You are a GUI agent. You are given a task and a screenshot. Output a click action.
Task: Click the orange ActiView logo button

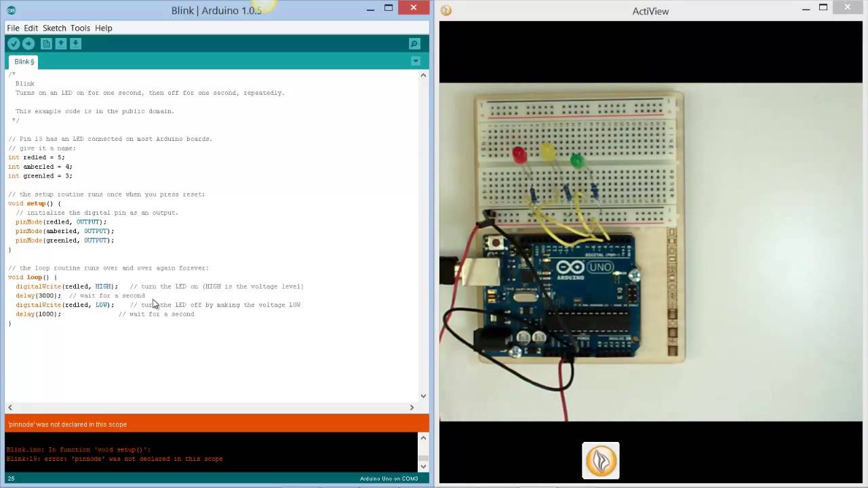tap(601, 461)
